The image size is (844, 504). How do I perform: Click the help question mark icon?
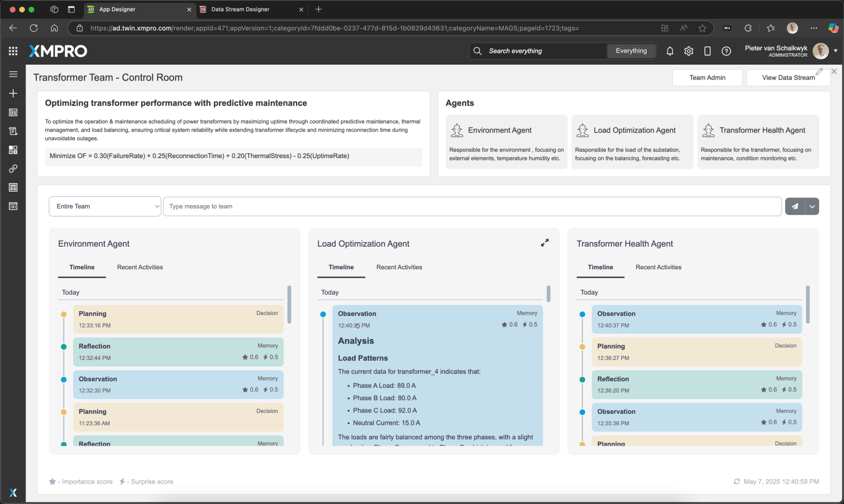point(726,51)
